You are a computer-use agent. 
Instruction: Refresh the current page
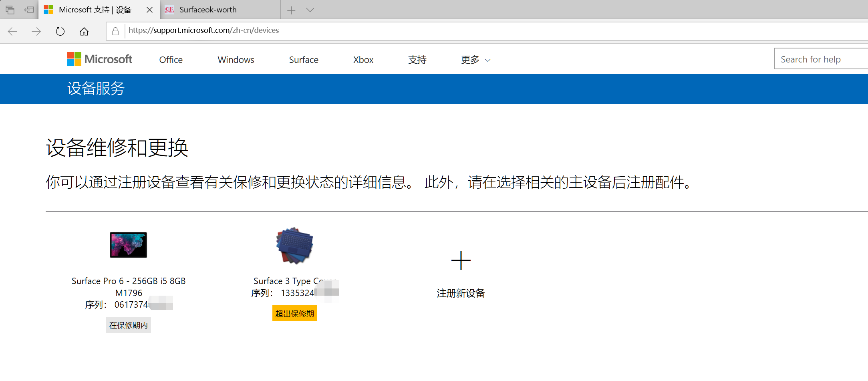pos(60,31)
